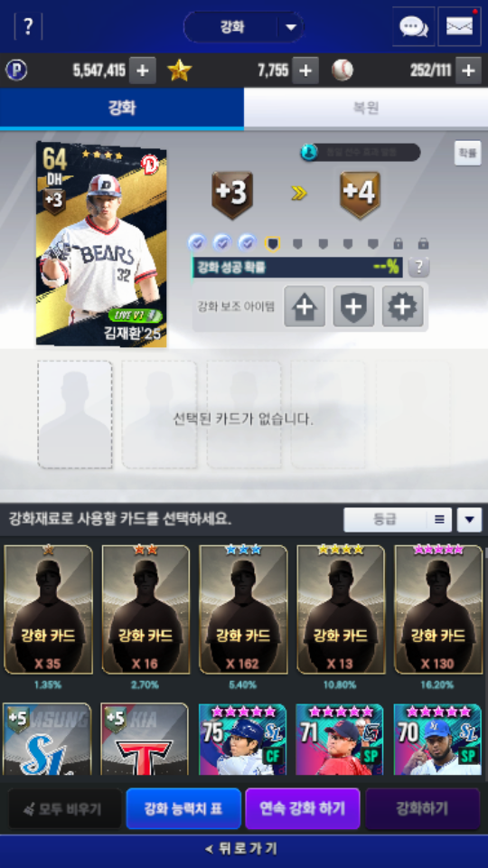Switch to the 복원 tab
The width and height of the screenshot is (488, 868).
[x=366, y=108]
